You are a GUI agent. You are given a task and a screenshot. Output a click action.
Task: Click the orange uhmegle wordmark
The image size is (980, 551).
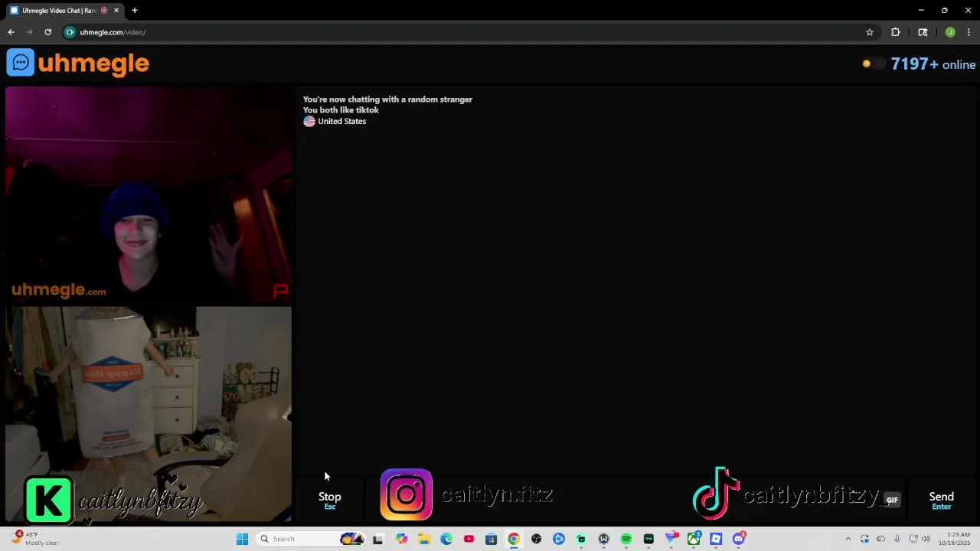click(x=93, y=63)
